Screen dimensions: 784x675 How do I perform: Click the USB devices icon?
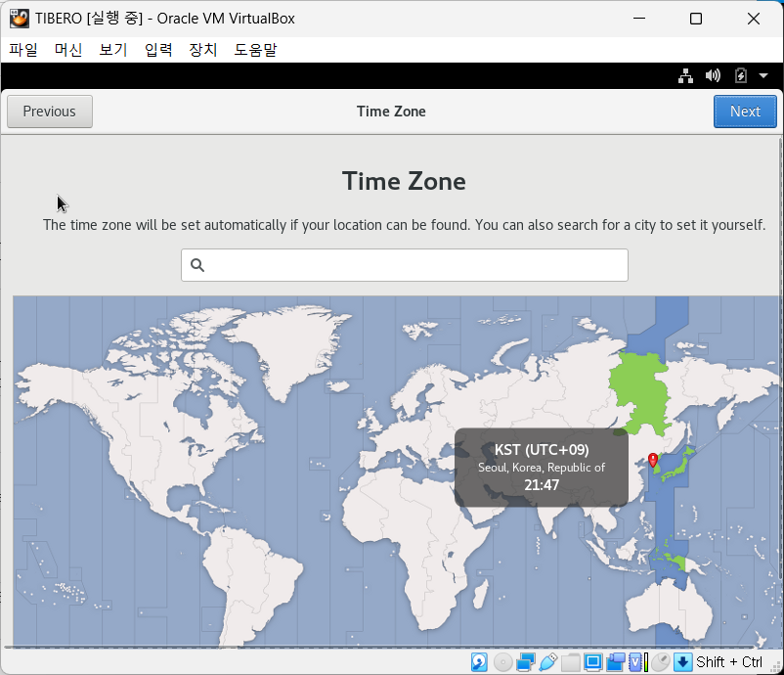click(548, 662)
